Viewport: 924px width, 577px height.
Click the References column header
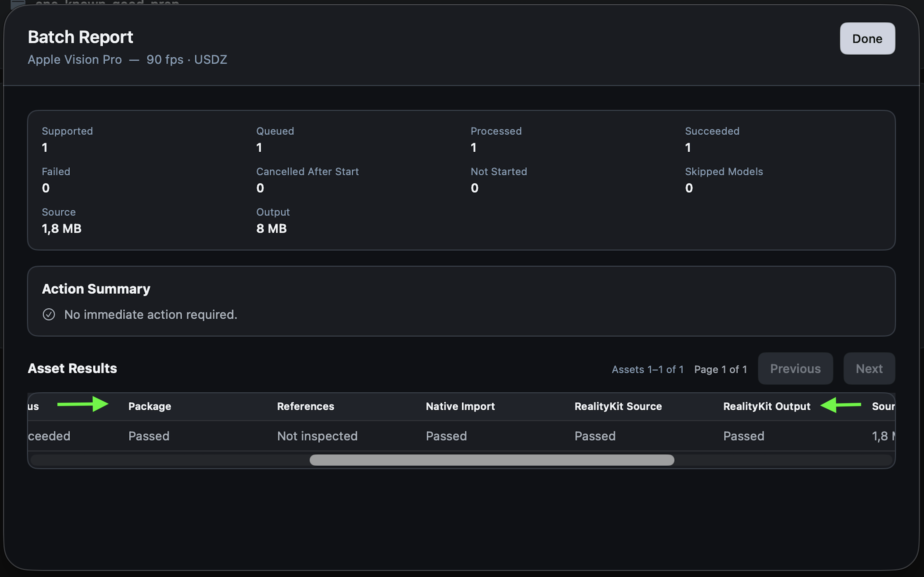coord(305,406)
